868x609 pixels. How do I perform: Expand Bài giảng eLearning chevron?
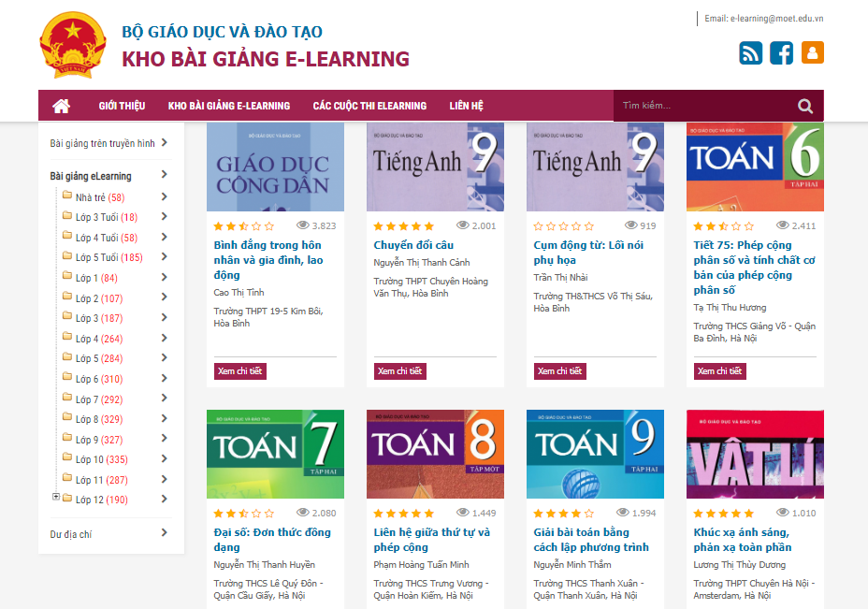[164, 174]
